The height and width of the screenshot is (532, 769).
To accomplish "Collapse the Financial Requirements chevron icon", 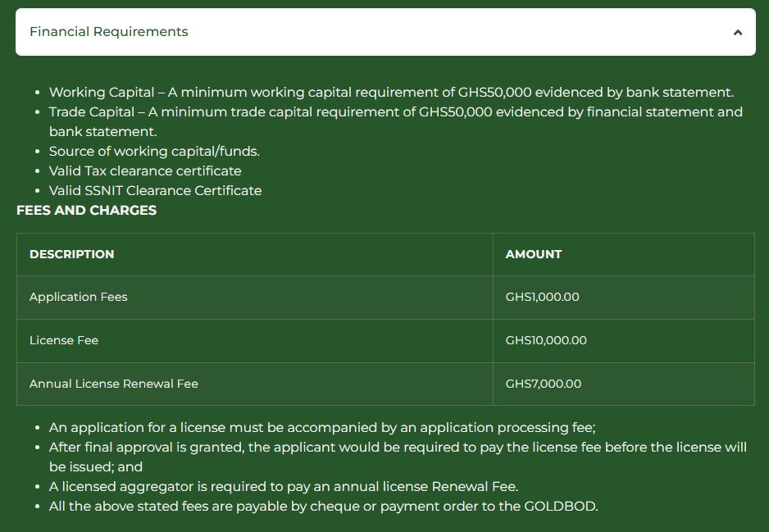I will [x=738, y=32].
